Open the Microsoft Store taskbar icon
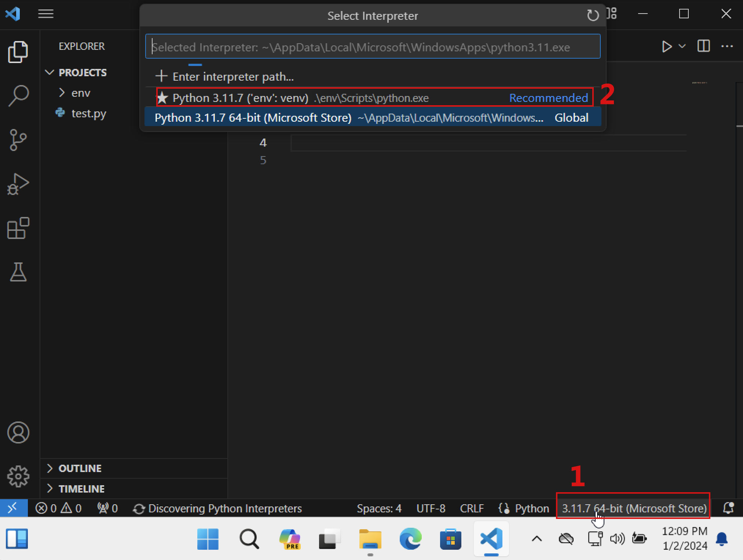The height and width of the screenshot is (560, 743). pyautogui.click(x=450, y=539)
